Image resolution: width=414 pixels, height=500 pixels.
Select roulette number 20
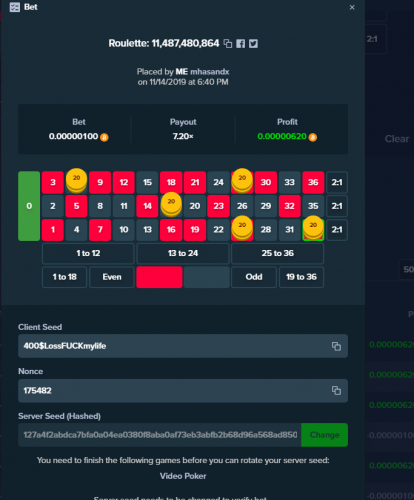(195, 206)
